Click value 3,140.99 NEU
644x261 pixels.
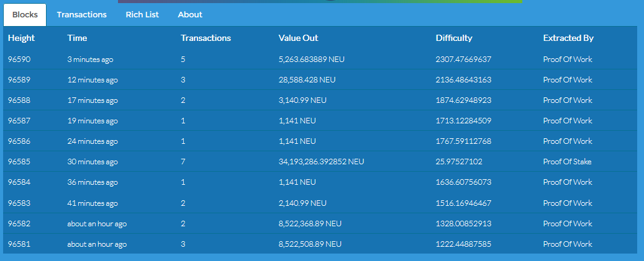pyautogui.click(x=302, y=100)
